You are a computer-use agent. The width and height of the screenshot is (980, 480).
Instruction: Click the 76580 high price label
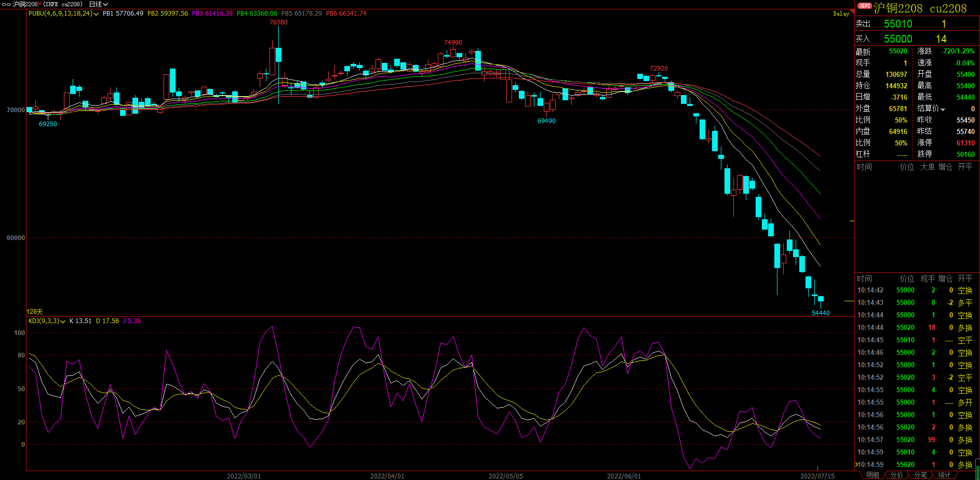tap(278, 22)
